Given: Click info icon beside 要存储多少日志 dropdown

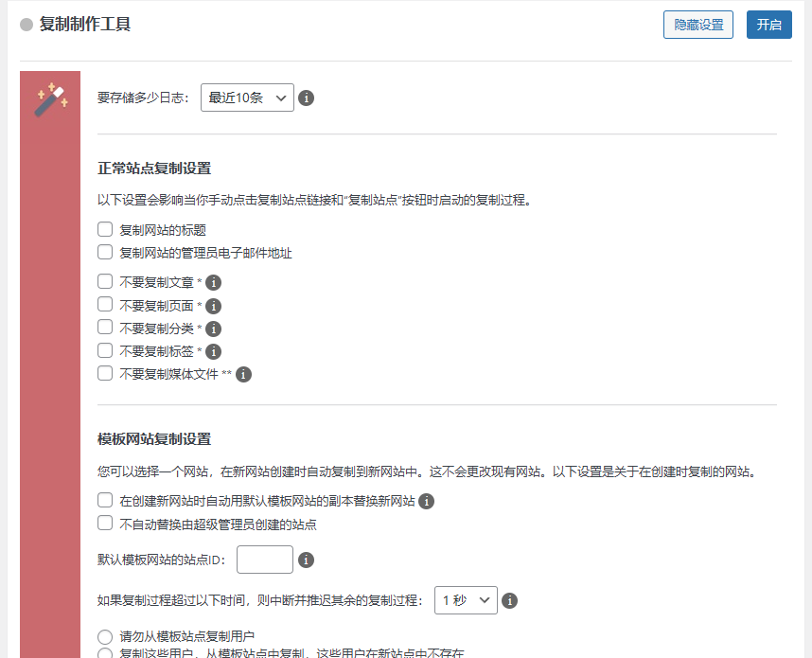Looking at the screenshot, I should (x=306, y=98).
